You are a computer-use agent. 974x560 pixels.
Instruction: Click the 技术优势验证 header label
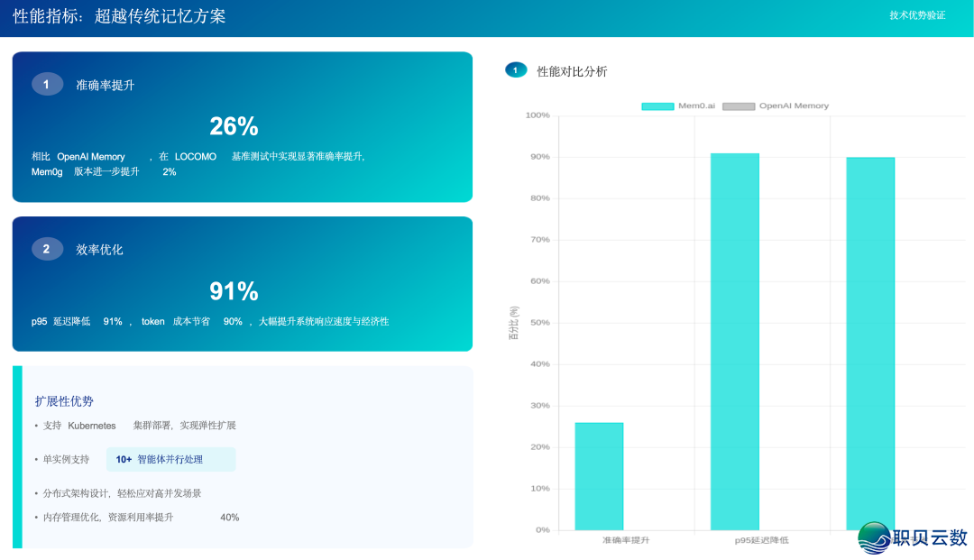point(917,15)
